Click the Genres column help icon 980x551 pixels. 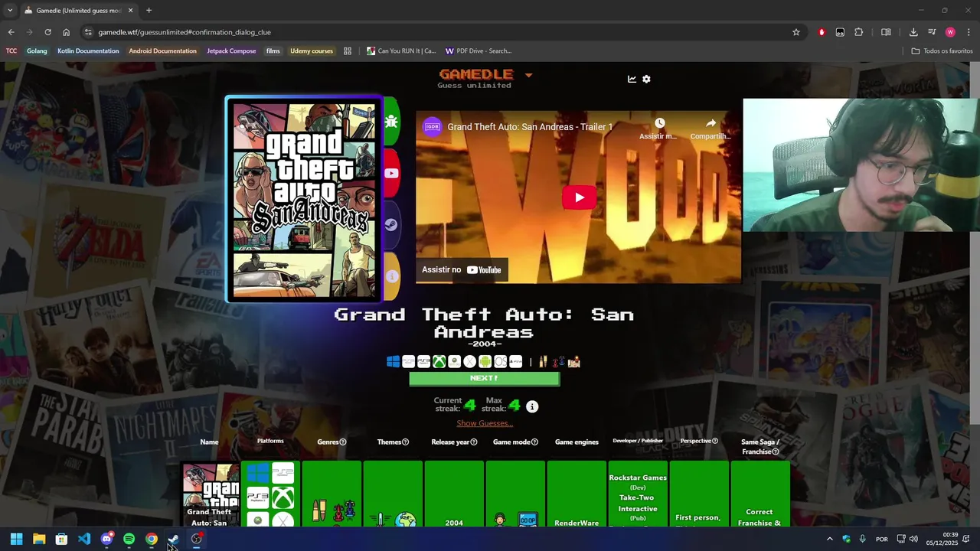342,442
